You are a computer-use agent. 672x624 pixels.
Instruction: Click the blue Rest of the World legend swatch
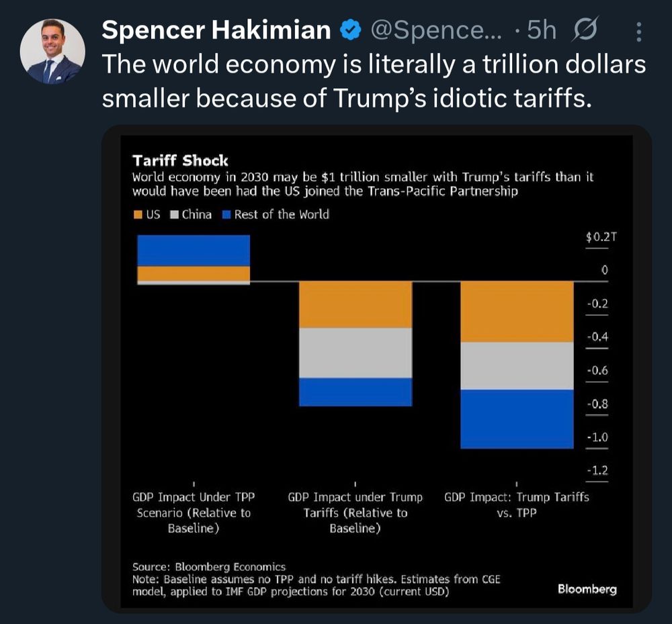tap(226, 215)
